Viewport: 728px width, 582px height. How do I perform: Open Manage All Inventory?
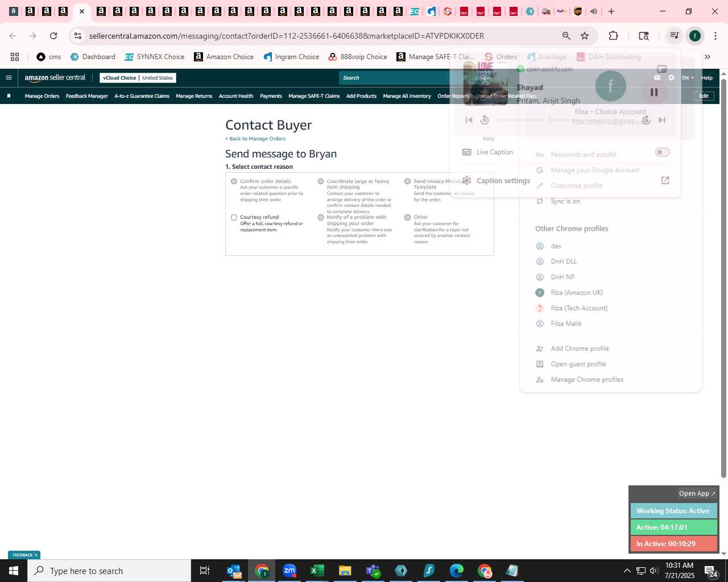coord(407,96)
